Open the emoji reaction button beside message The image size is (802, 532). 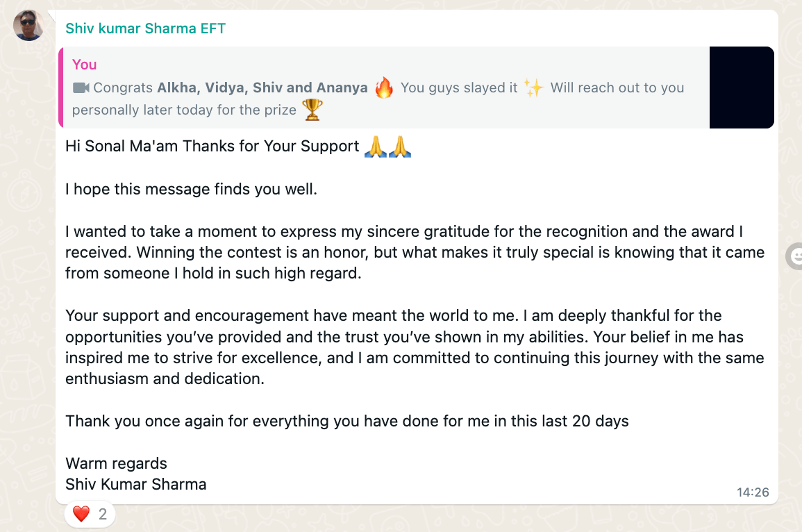pos(795,256)
